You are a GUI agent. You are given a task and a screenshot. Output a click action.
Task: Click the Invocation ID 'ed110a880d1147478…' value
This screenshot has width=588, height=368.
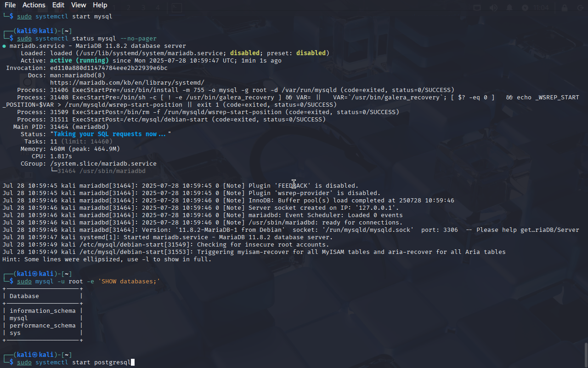(109, 68)
